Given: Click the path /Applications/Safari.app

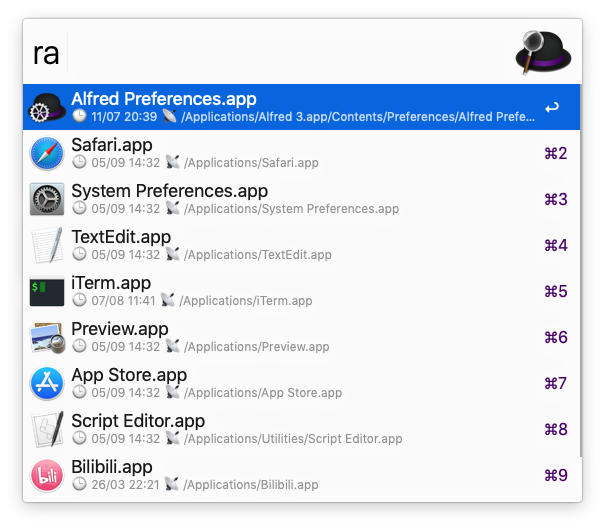Looking at the screenshot, I should click(x=251, y=162).
